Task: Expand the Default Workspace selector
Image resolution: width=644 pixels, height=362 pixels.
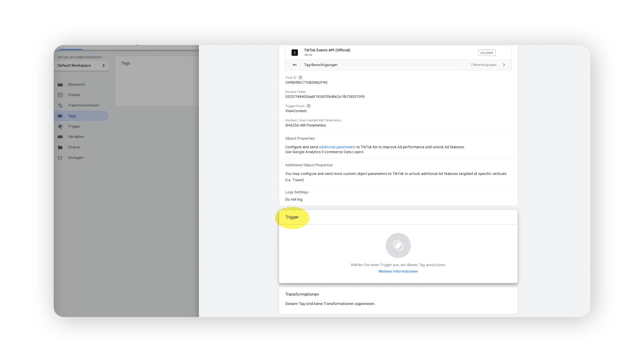Action: pyautogui.click(x=81, y=65)
